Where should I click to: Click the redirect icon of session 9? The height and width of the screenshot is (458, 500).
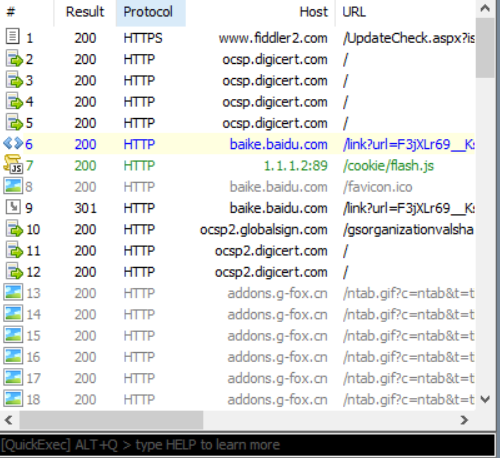coord(13,207)
